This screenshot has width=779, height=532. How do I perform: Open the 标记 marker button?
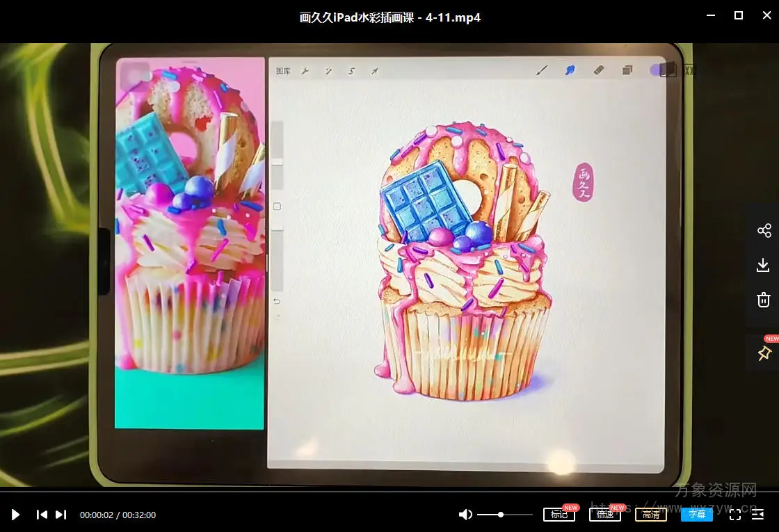559,515
